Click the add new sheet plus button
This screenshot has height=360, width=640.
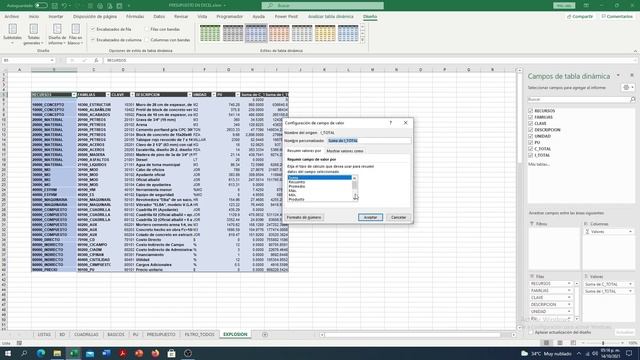(x=265, y=335)
